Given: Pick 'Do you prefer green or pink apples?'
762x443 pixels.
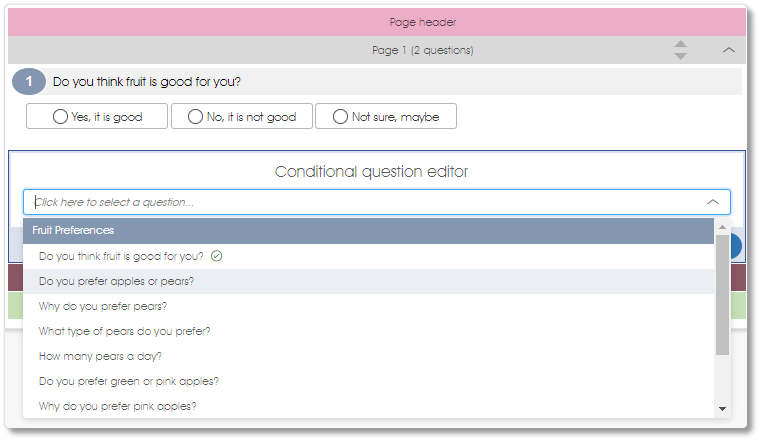Looking at the screenshot, I should click(x=368, y=381).
